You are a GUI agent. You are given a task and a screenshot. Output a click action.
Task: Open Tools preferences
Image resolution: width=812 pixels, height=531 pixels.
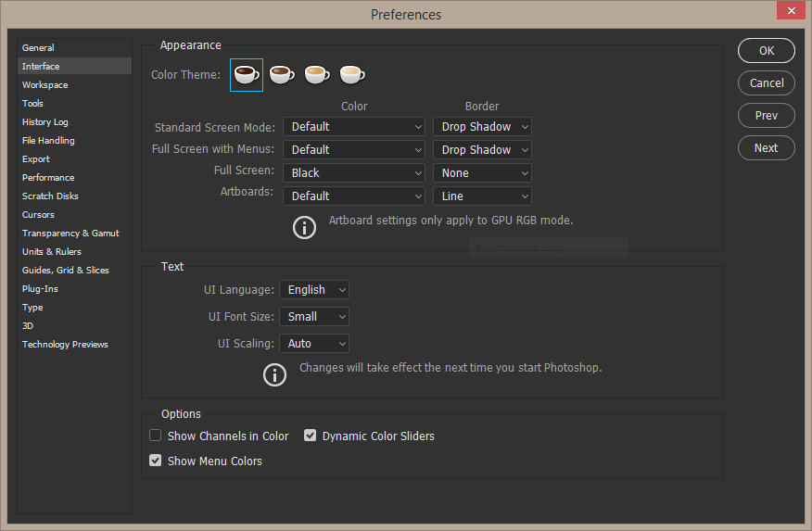(x=74, y=104)
